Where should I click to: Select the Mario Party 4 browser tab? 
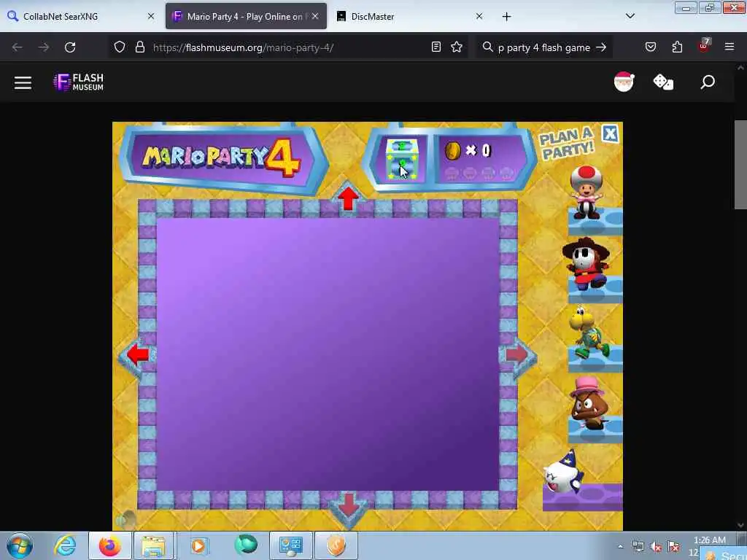click(246, 16)
